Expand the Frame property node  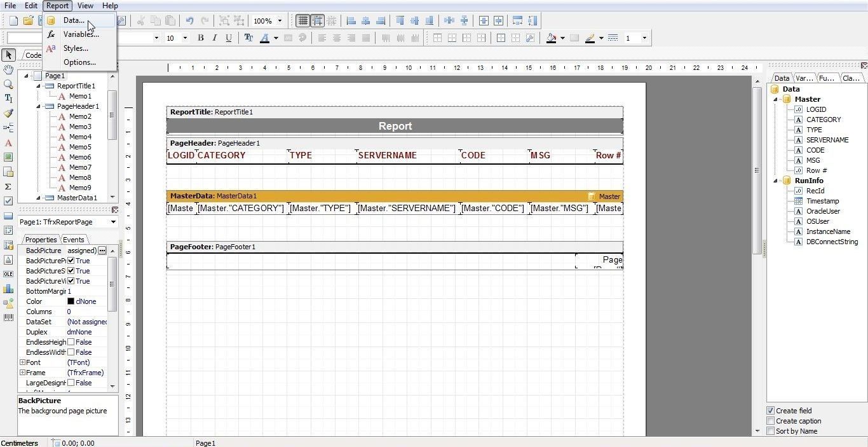coord(22,373)
